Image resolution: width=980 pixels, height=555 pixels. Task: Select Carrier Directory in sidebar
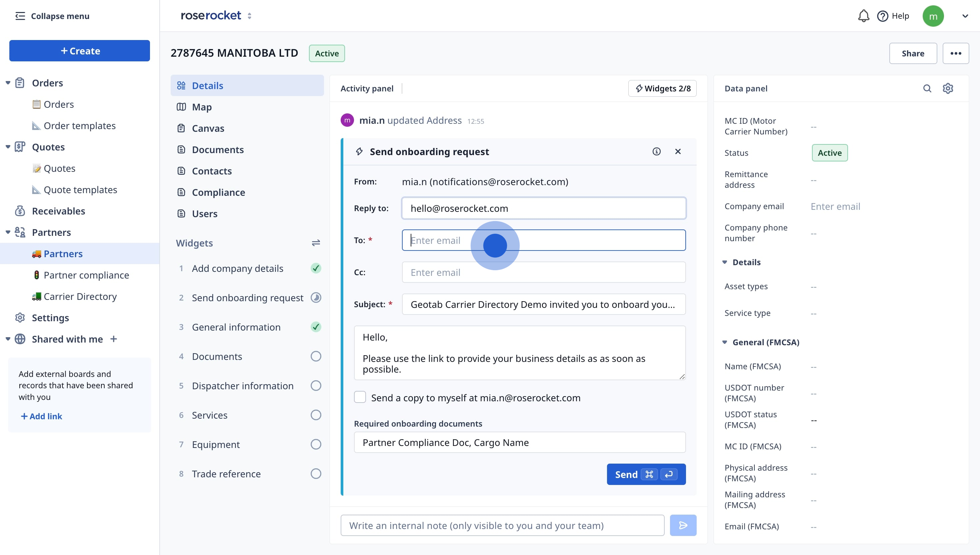point(80,297)
